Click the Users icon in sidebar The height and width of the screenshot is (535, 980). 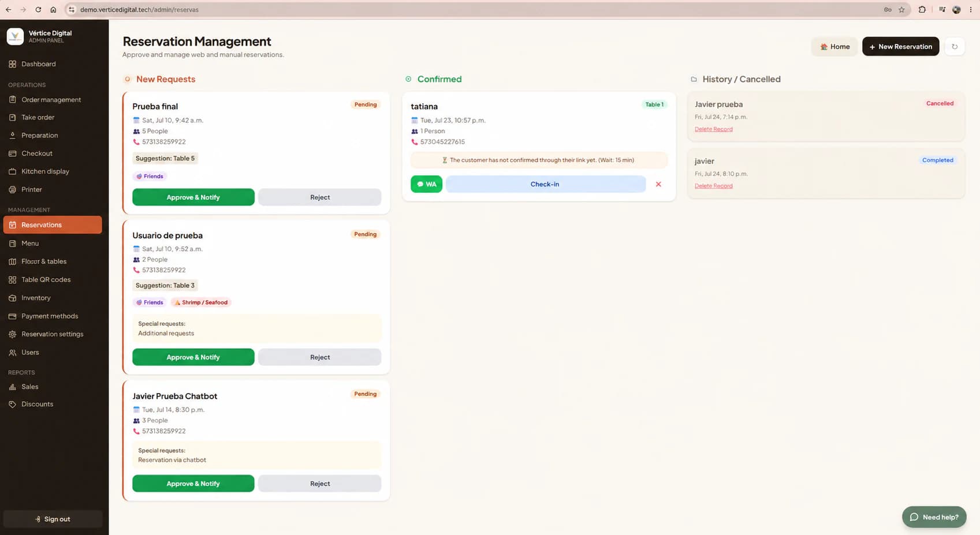13,353
